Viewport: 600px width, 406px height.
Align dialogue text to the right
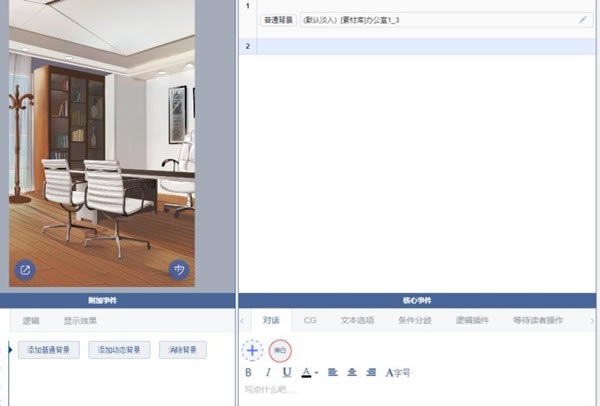tap(371, 373)
